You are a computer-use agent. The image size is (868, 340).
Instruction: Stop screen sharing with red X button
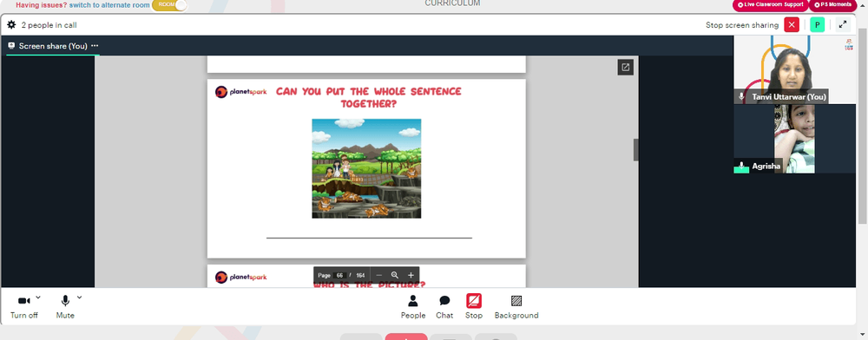click(792, 25)
